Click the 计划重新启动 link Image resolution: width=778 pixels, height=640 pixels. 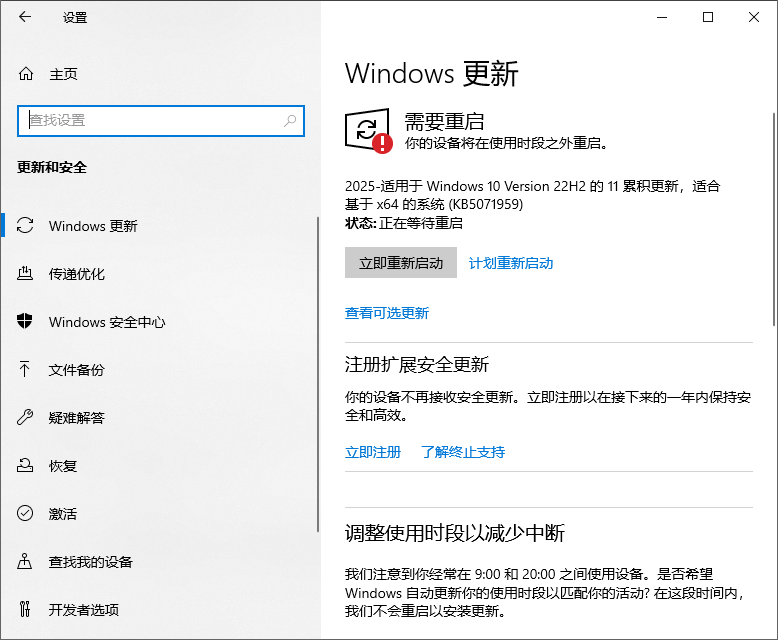[511, 263]
